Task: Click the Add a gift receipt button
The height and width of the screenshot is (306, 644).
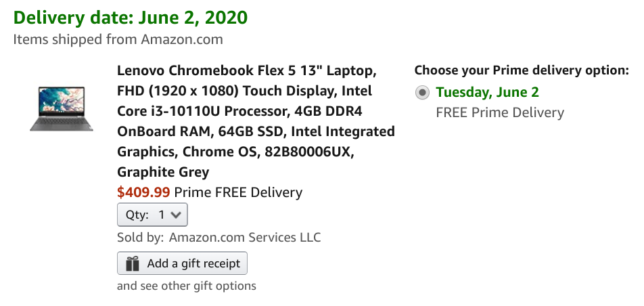Action: (x=183, y=263)
